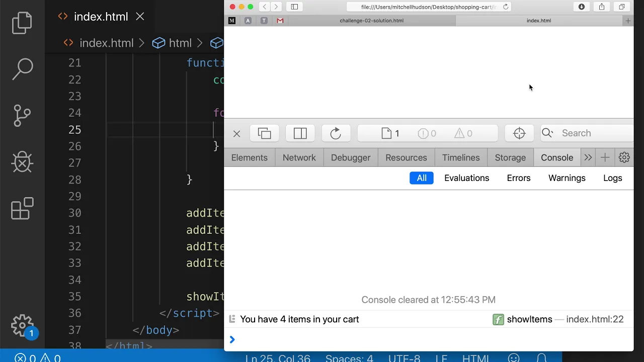Open the Explorer view in VS Code
This screenshot has height=362, width=644.
pyautogui.click(x=22, y=23)
